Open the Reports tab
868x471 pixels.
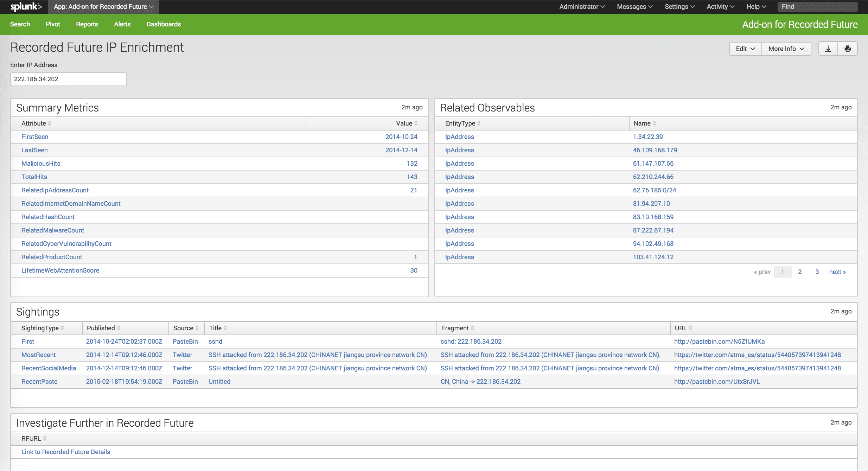pyautogui.click(x=87, y=24)
